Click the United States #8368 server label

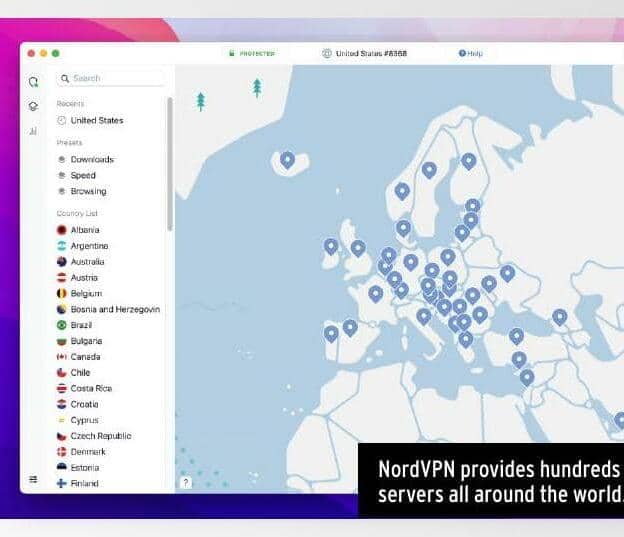pyautogui.click(x=365, y=53)
